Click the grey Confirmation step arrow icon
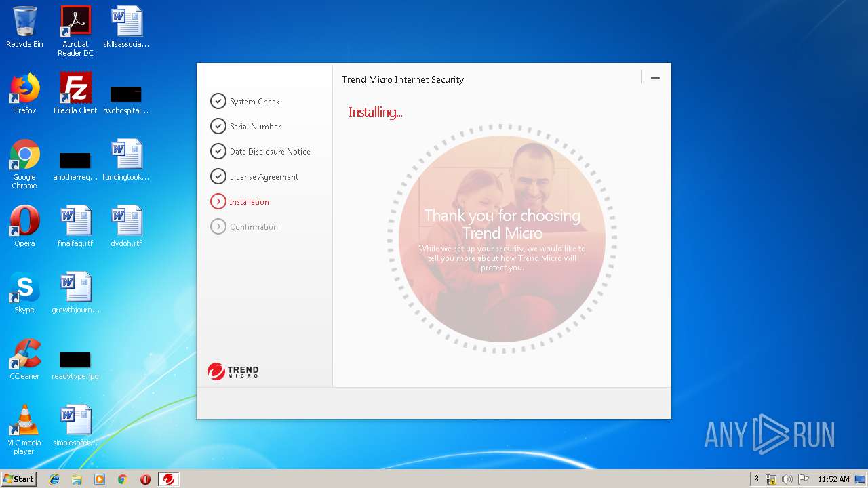 pos(218,226)
